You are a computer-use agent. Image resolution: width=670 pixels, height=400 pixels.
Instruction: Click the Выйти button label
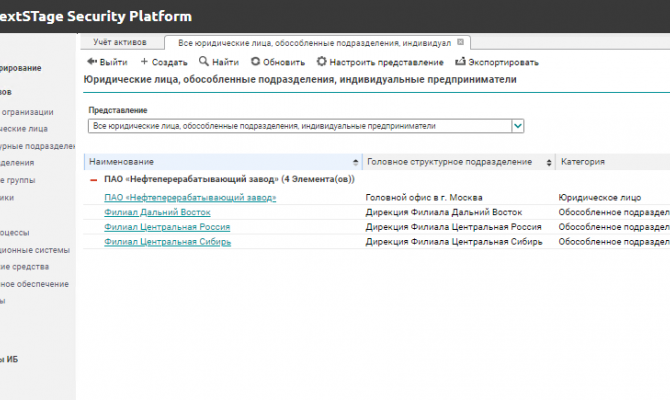click(113, 62)
